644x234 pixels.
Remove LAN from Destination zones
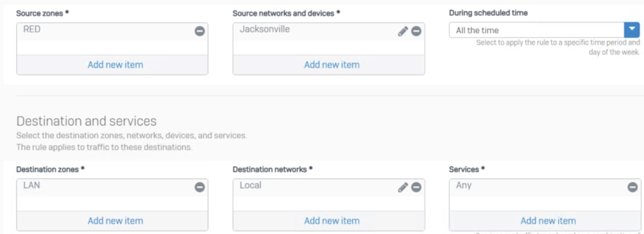[x=199, y=187]
